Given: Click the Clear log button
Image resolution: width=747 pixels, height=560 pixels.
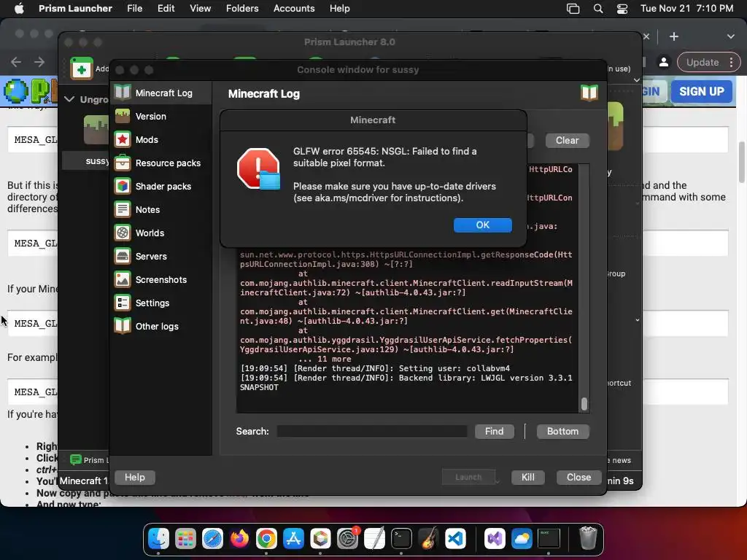Looking at the screenshot, I should coord(567,141).
